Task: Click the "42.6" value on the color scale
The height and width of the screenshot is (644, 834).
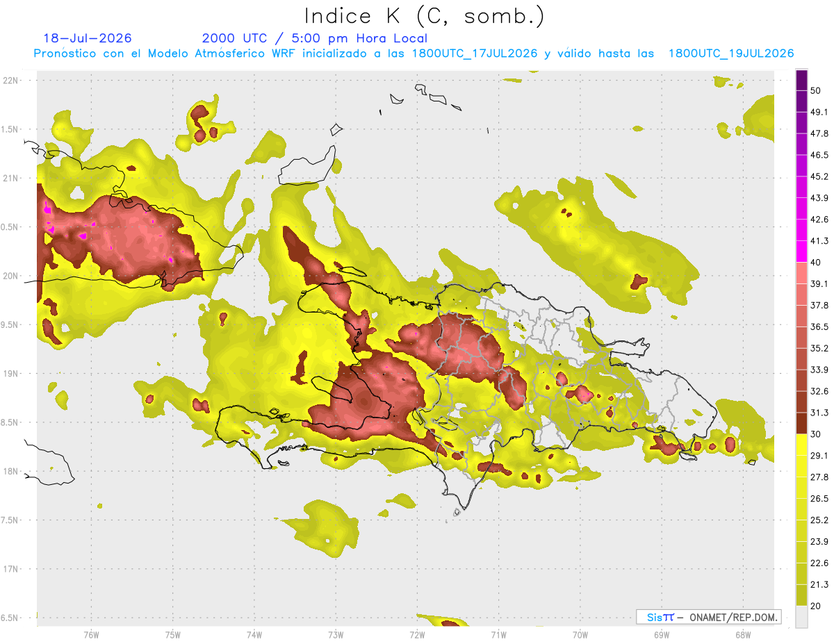Action: tap(820, 220)
